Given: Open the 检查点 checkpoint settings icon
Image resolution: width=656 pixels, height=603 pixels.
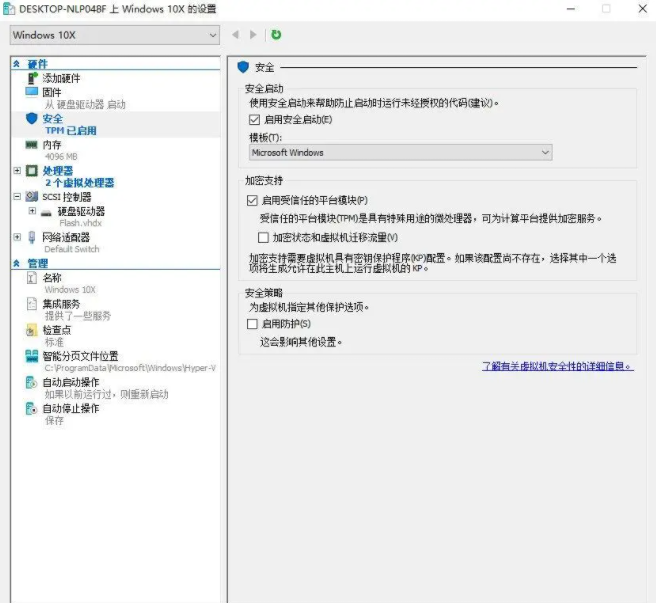Looking at the screenshot, I should coord(32,330).
